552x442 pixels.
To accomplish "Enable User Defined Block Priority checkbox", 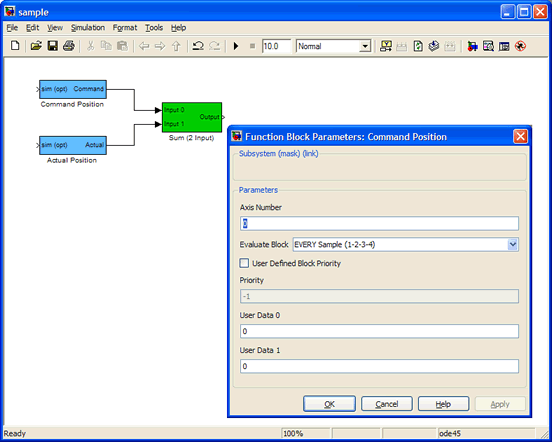I will tap(244, 263).
